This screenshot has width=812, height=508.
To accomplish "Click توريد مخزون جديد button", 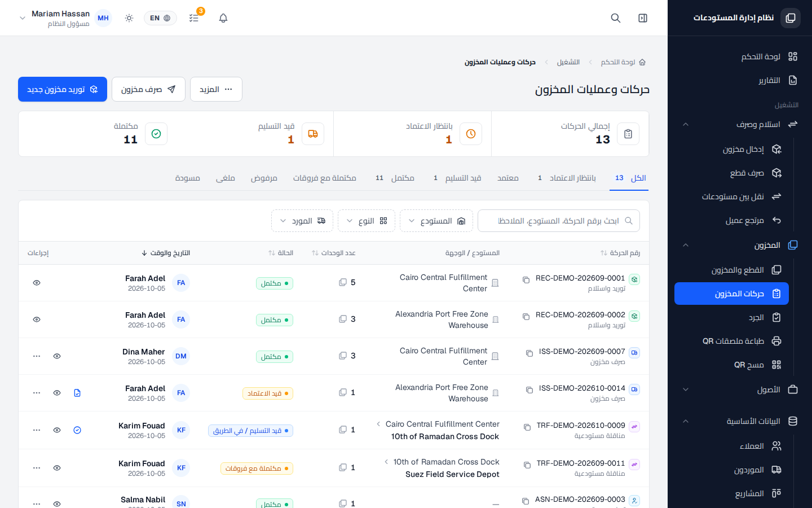I will click(x=63, y=89).
